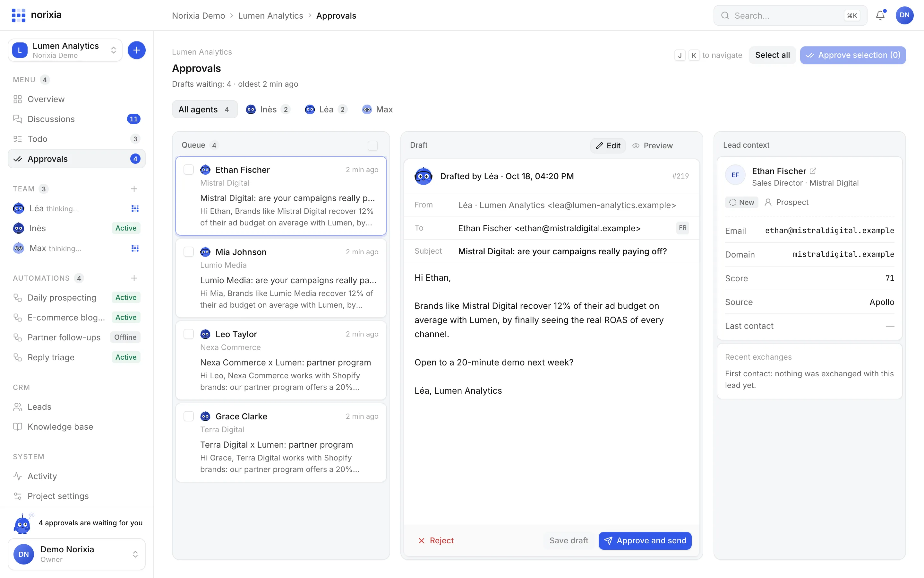The width and height of the screenshot is (924, 578).
Task: Click the Project settings sliders icon
Action: (18, 496)
